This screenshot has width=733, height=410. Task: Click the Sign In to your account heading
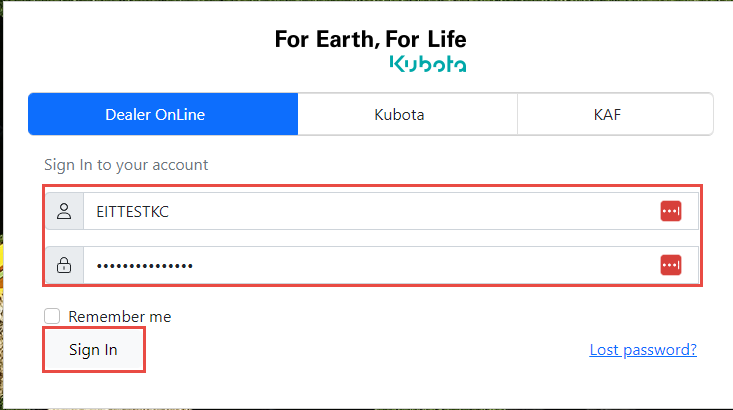click(126, 164)
